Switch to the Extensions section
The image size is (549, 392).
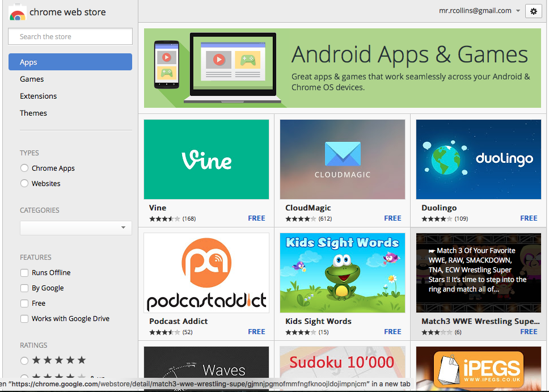point(38,96)
